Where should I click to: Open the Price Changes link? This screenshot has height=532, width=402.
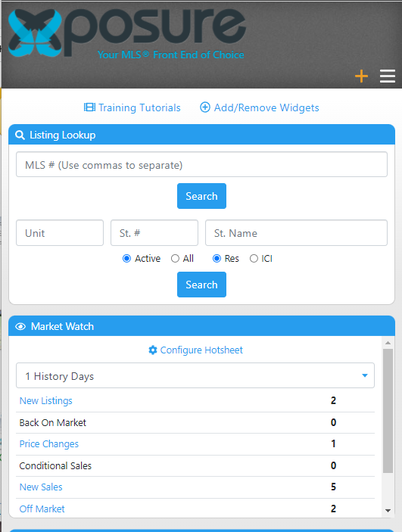coord(49,443)
